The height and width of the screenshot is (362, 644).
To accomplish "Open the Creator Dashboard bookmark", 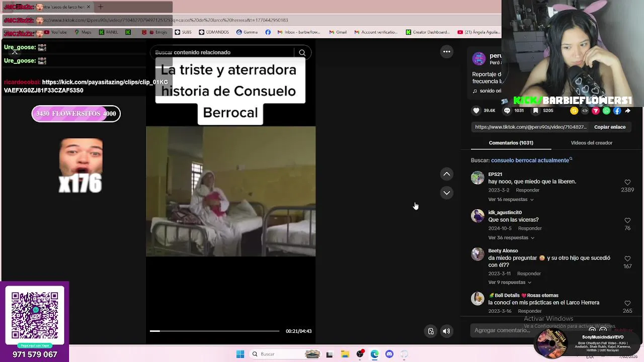I will coord(428,32).
